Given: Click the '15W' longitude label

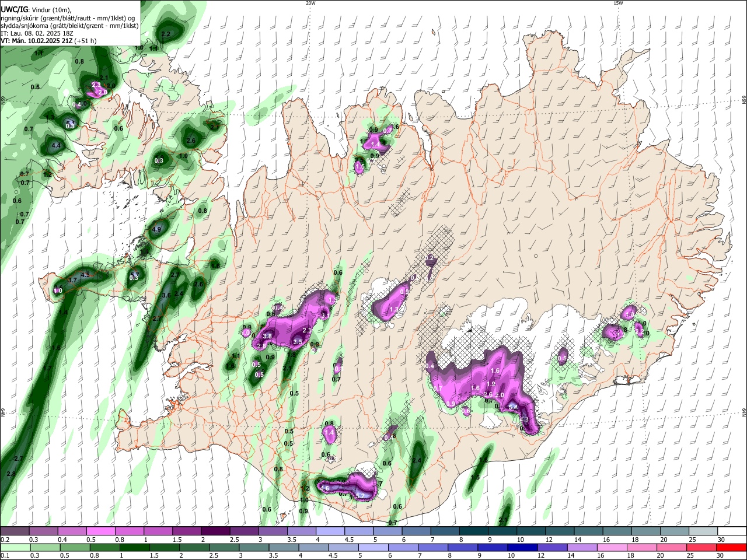Looking at the screenshot, I should tap(618, 3).
